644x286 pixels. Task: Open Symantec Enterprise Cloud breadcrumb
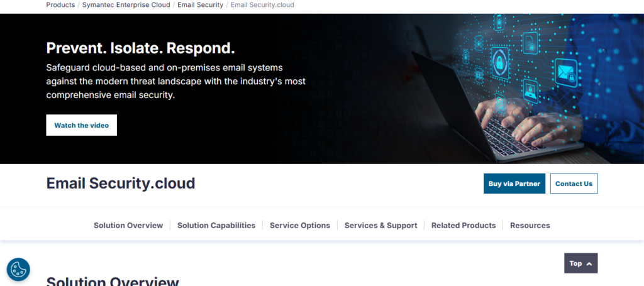point(126,5)
